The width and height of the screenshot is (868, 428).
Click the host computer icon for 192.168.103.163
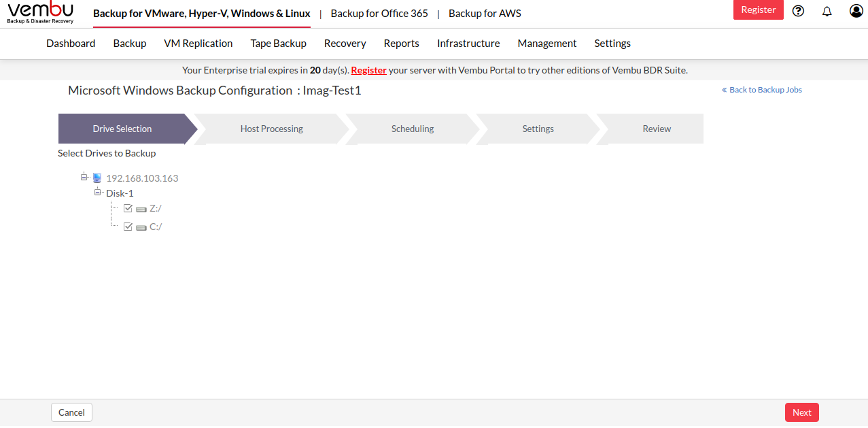point(97,178)
